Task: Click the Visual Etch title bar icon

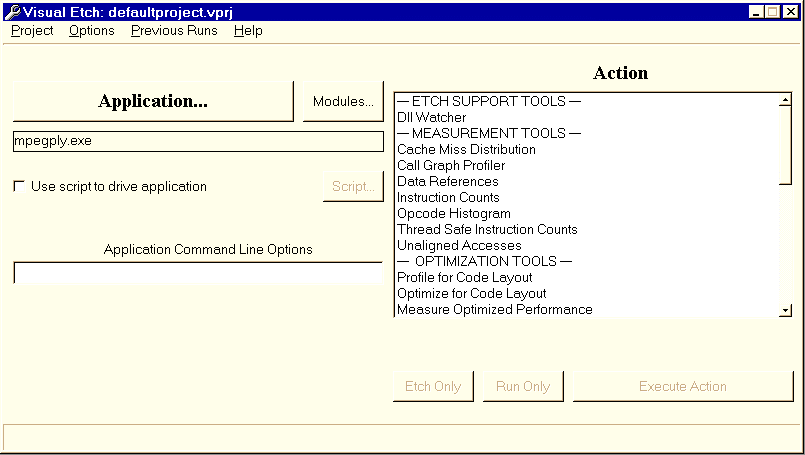Action: tap(11, 11)
